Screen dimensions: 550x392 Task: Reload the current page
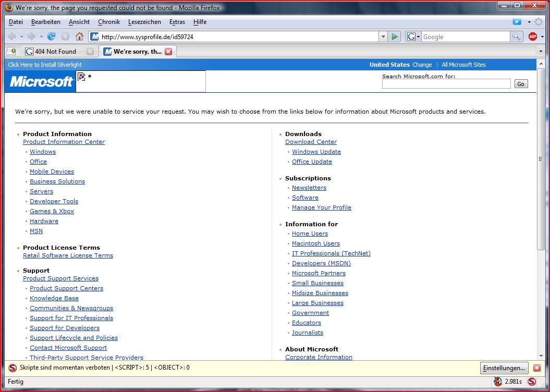(51, 36)
